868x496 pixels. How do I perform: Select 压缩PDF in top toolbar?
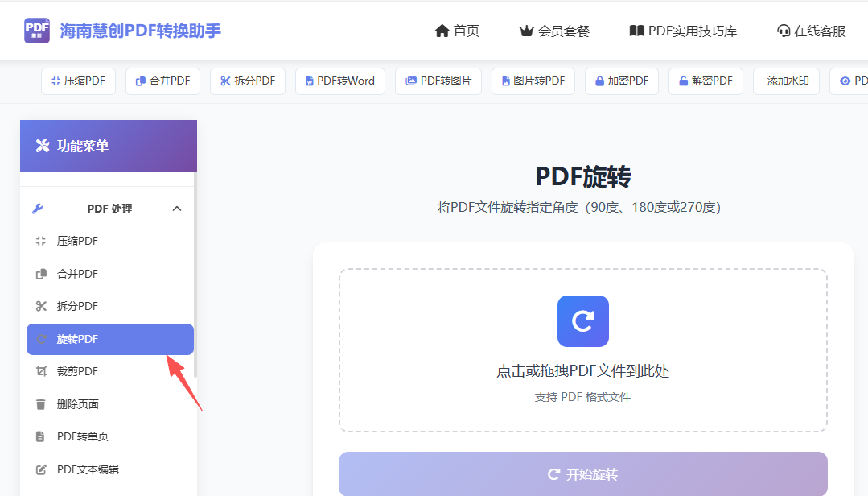pos(78,81)
